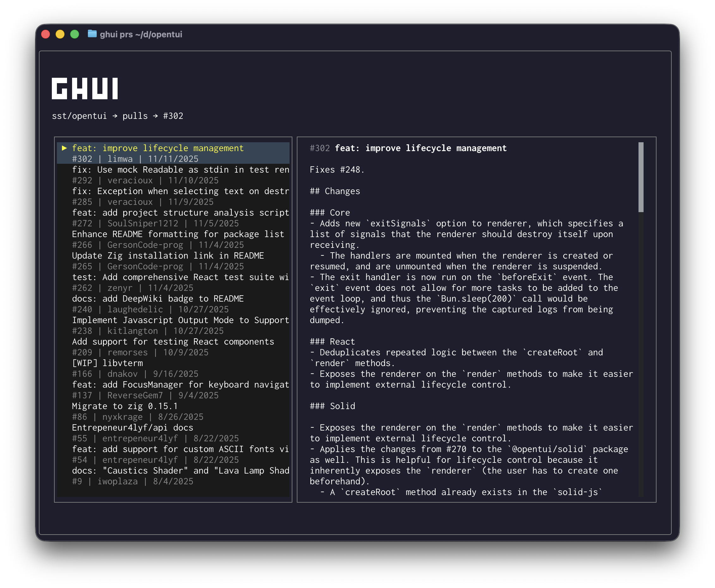Click the yellow selection arrow beside the active PR
715x588 pixels.
[x=64, y=148]
